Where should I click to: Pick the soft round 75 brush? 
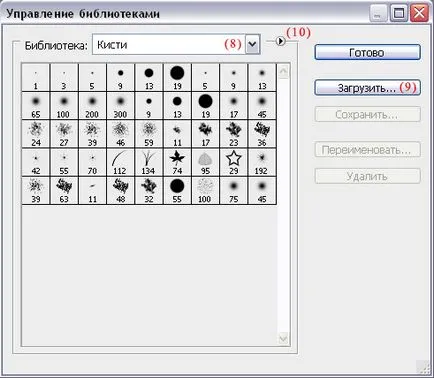234,191
